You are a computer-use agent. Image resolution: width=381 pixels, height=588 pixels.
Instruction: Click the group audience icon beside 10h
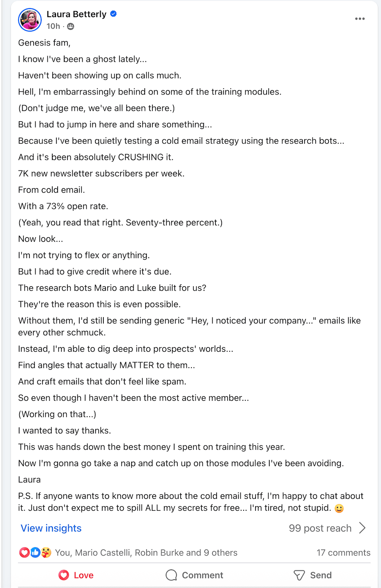[x=71, y=27]
